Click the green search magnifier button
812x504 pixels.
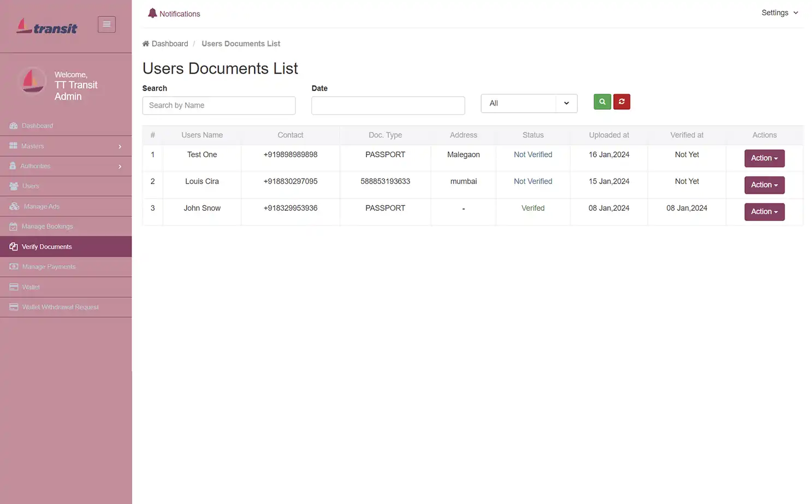click(602, 102)
